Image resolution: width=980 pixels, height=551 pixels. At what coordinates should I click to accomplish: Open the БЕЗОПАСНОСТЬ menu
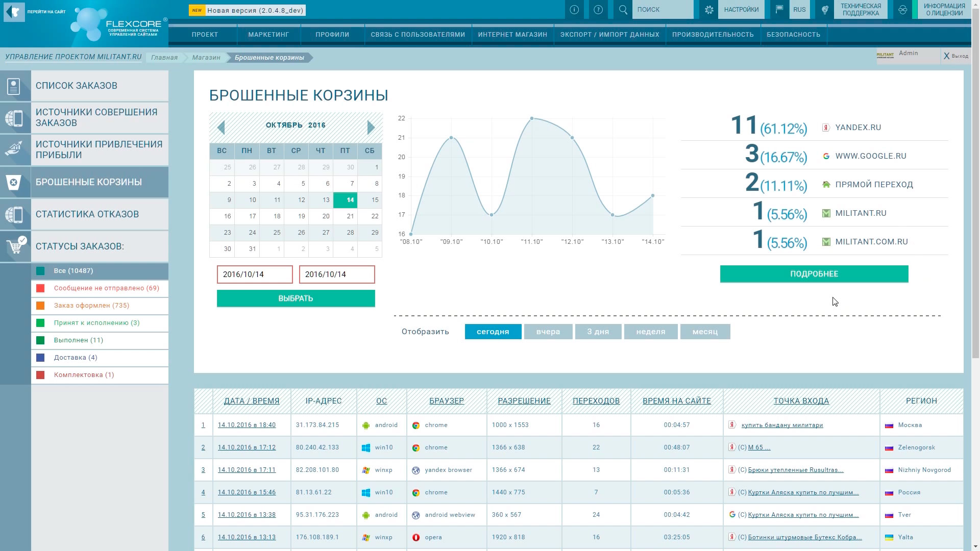click(x=793, y=35)
